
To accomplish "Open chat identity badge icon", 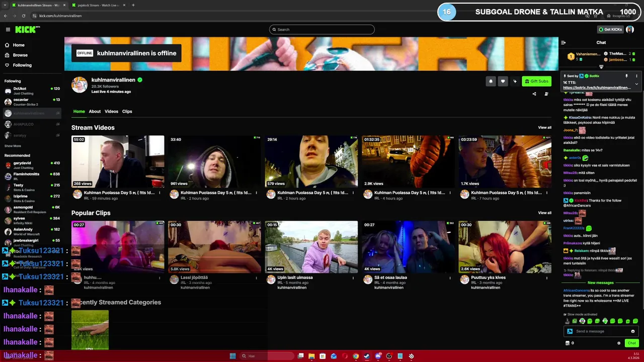I will click(570, 331).
